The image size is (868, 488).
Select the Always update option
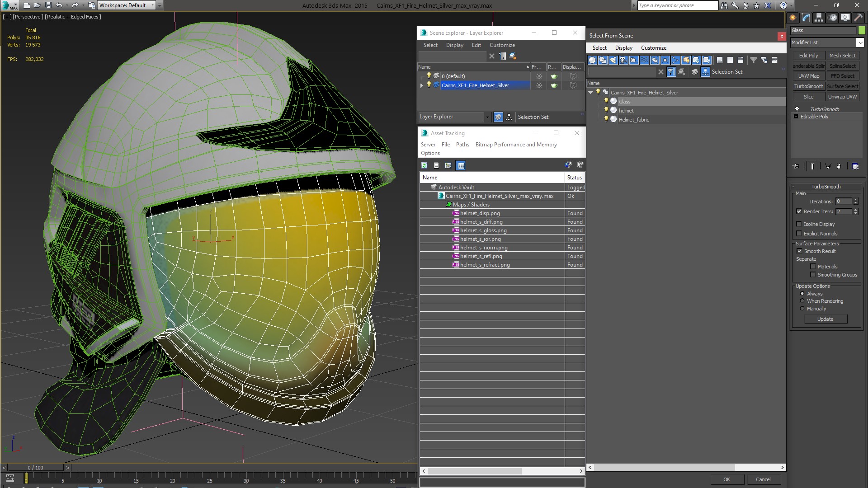click(x=802, y=294)
